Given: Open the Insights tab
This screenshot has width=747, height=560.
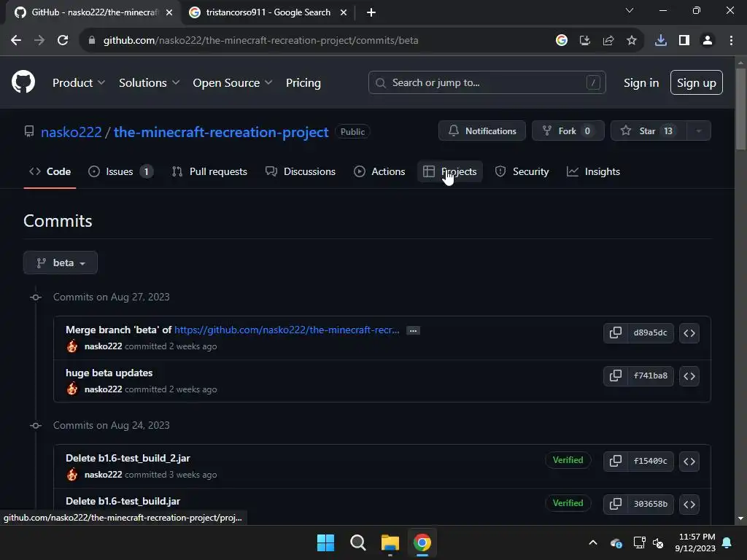Looking at the screenshot, I should click(594, 171).
